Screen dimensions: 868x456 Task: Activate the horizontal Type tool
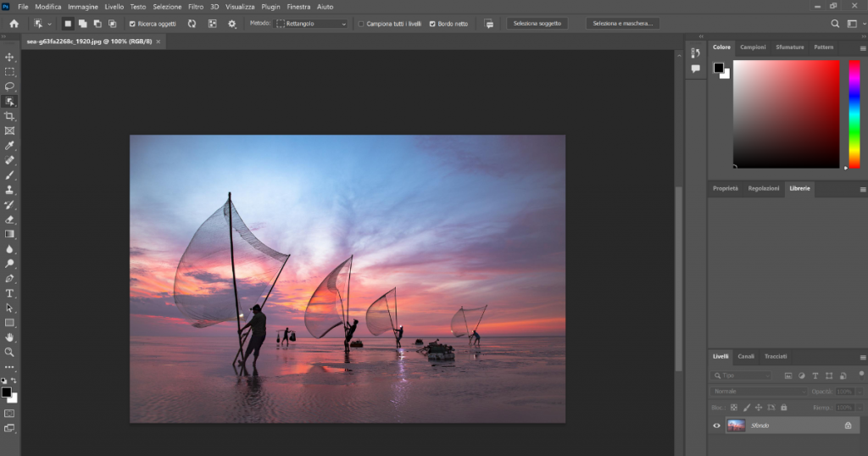click(x=10, y=293)
